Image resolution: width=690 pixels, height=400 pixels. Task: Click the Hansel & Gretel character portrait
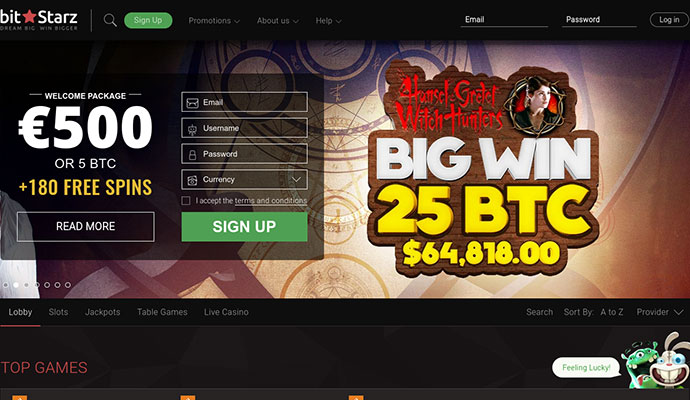(535, 105)
